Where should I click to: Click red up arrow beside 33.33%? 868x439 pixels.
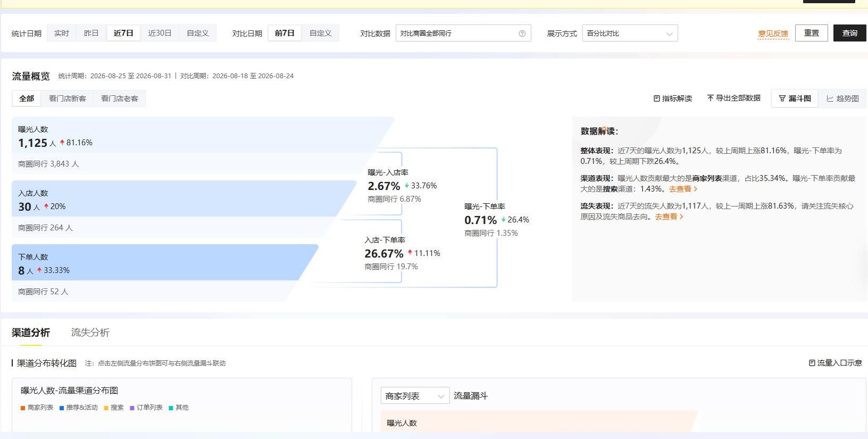pos(39,270)
